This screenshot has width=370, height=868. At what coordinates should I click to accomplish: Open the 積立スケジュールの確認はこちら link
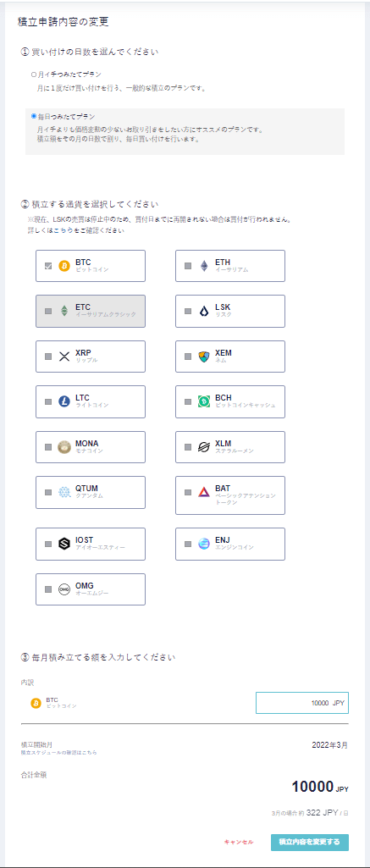coord(58,752)
